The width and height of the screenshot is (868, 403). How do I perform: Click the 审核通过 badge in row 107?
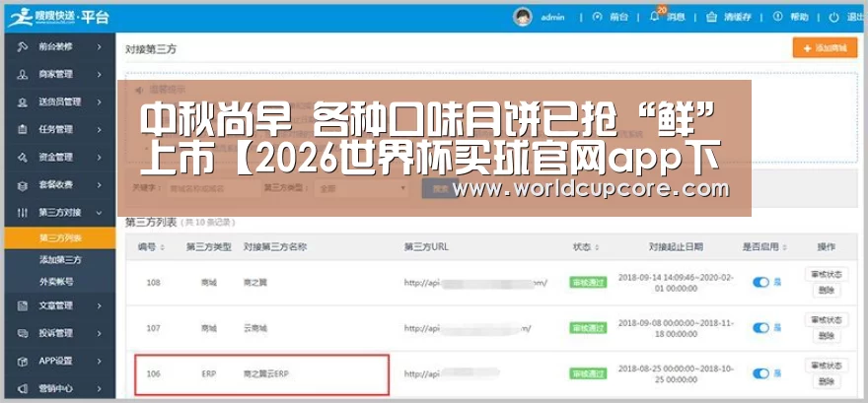tap(588, 328)
